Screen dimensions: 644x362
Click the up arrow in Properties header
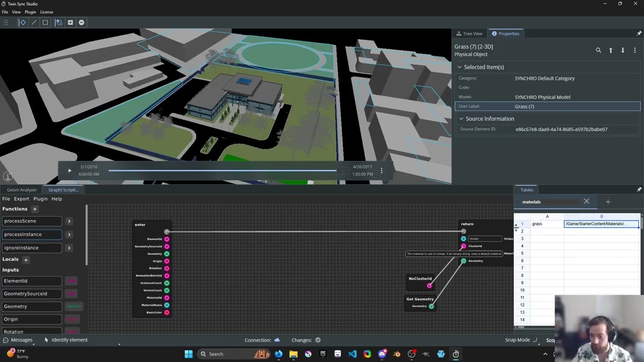pyautogui.click(x=611, y=50)
